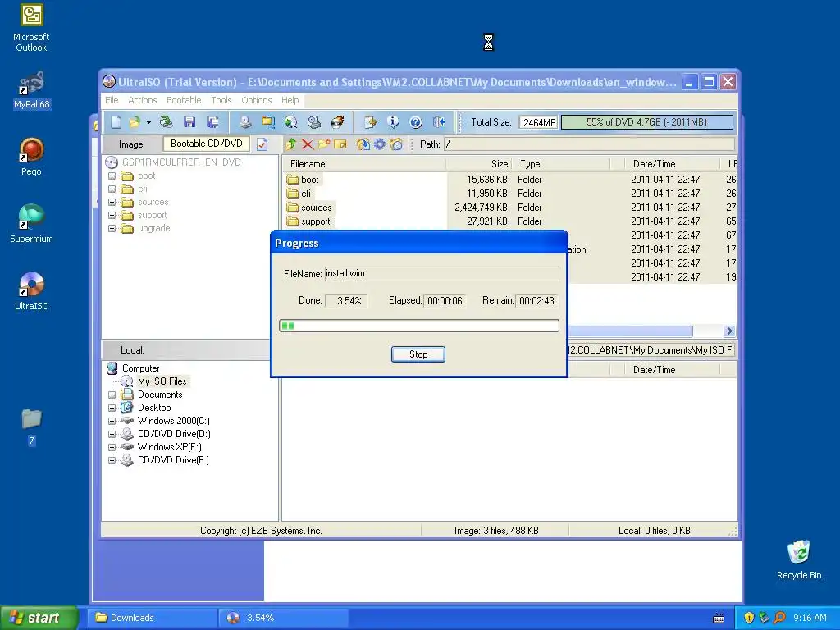Expand the boot folder in image tree
The image size is (840, 630).
click(112, 176)
